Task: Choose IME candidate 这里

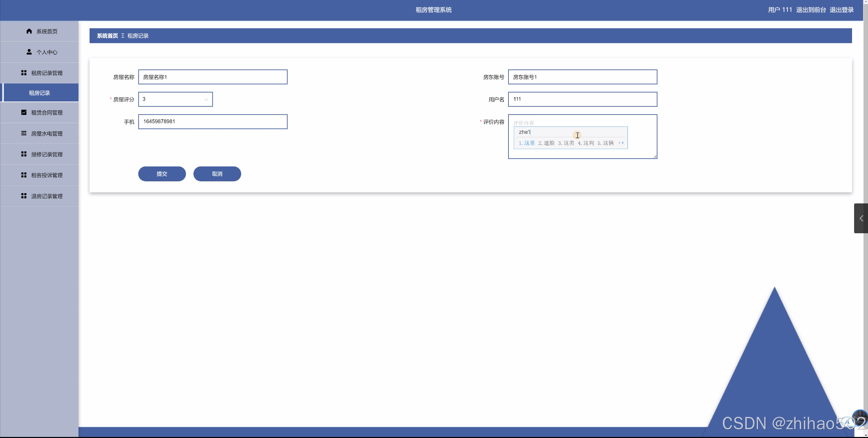Action: [x=527, y=143]
